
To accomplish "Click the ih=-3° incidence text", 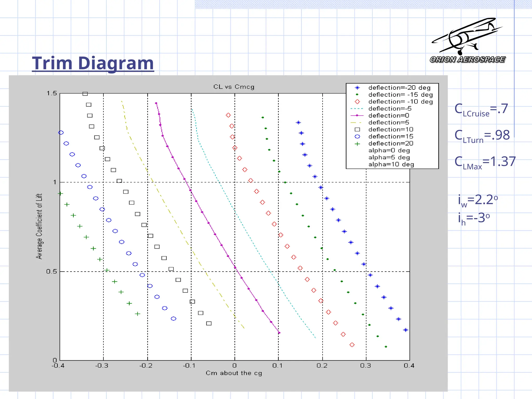I will click(474, 218).
